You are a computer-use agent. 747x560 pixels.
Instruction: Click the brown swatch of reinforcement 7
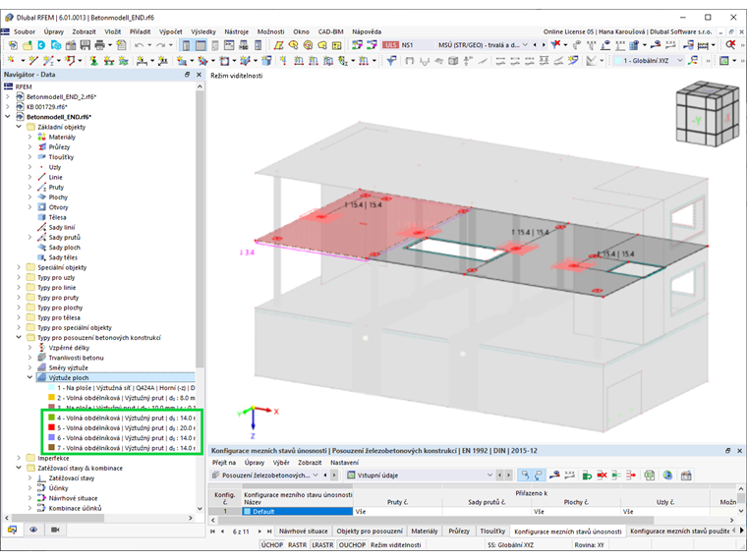coord(51,448)
